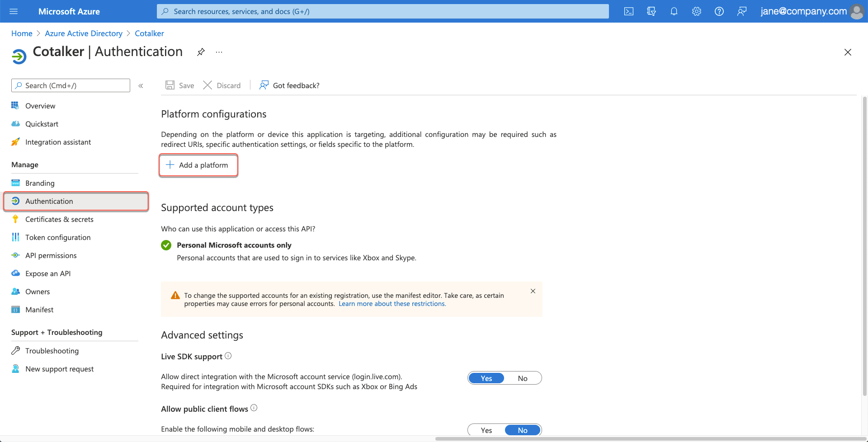This screenshot has width=868, height=442.
Task: Click the Discard toolbar button
Action: (222, 85)
